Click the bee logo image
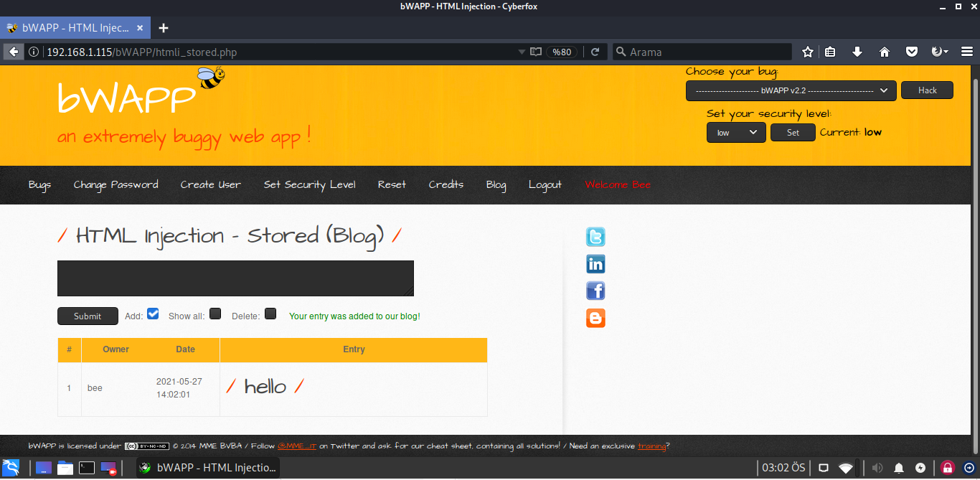Image resolution: width=980 pixels, height=480 pixels. click(x=211, y=77)
